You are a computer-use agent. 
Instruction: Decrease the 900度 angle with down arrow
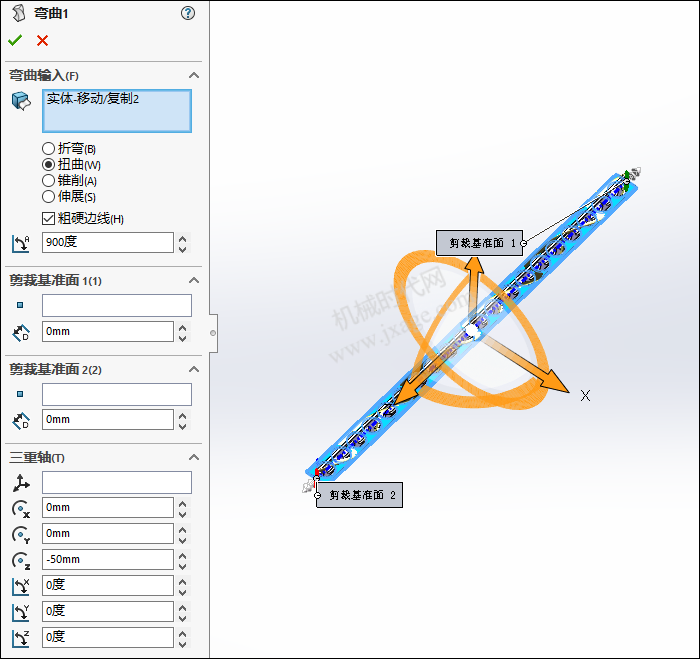point(183,249)
